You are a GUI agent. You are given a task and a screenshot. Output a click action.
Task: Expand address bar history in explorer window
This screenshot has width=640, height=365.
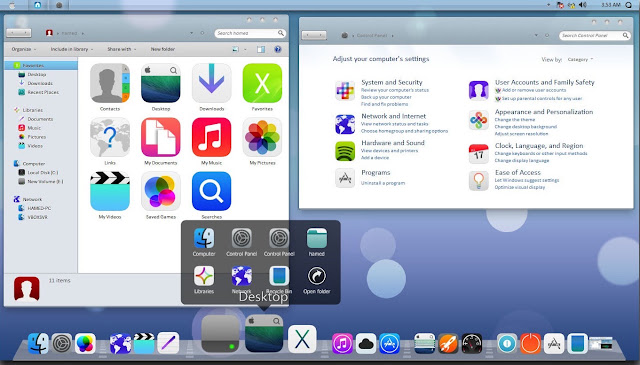191,33
